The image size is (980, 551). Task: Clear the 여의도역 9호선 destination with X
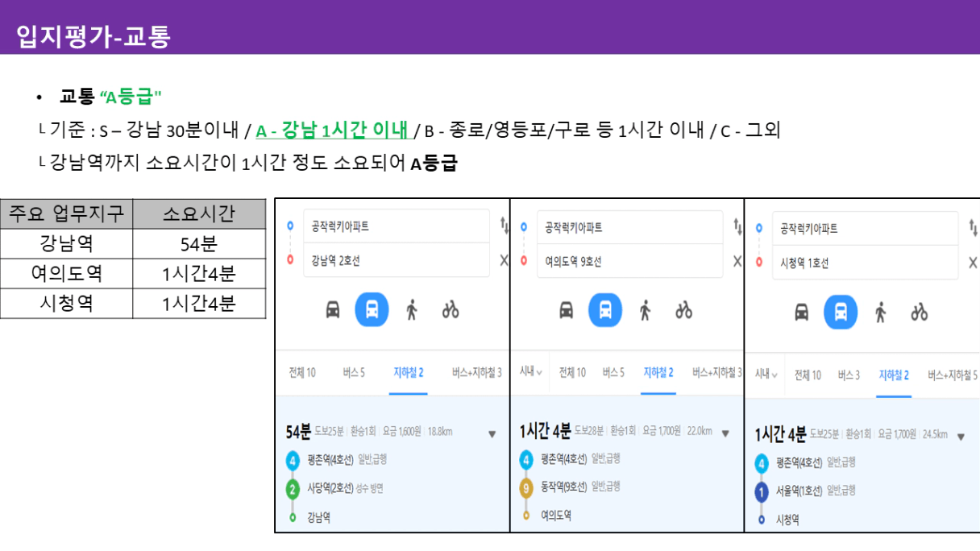tap(737, 261)
